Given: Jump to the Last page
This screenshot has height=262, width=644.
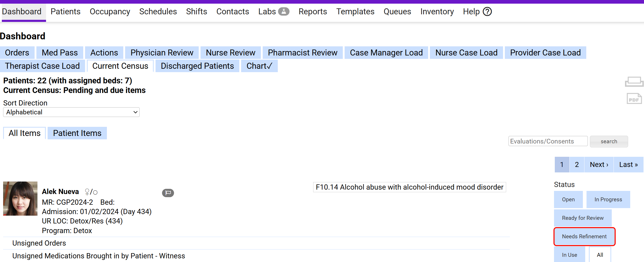Looking at the screenshot, I should (628, 165).
